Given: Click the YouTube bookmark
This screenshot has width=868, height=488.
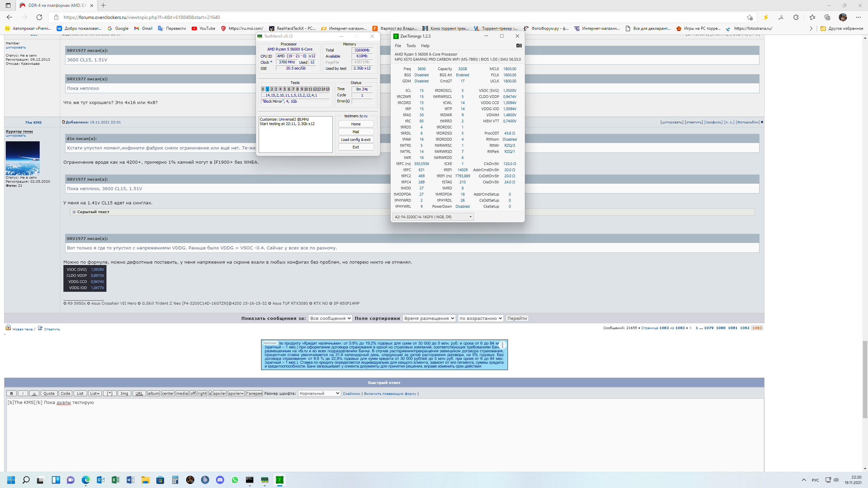Looking at the screenshot, I should (203, 28).
